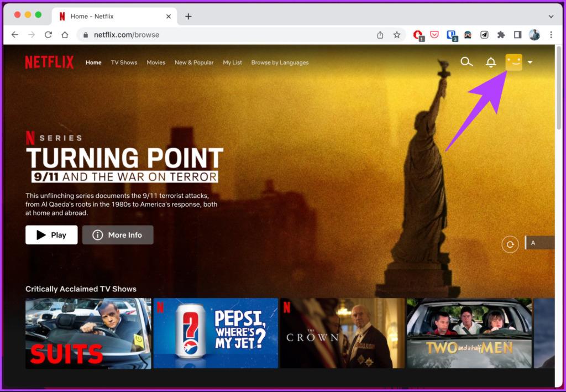The height and width of the screenshot is (392, 566).
Task: Click the site lock icon
Action: (x=86, y=35)
